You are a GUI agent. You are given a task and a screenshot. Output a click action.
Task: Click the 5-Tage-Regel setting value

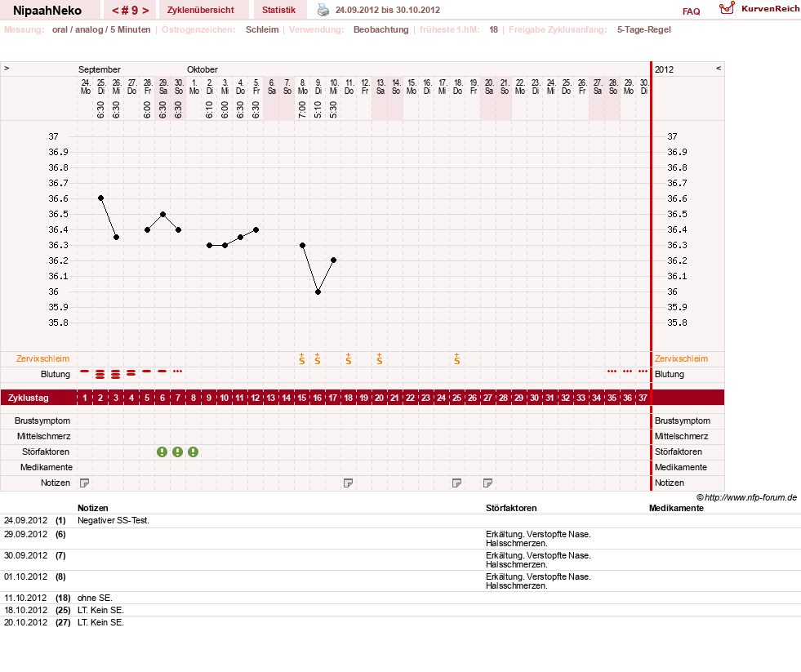[643, 29]
